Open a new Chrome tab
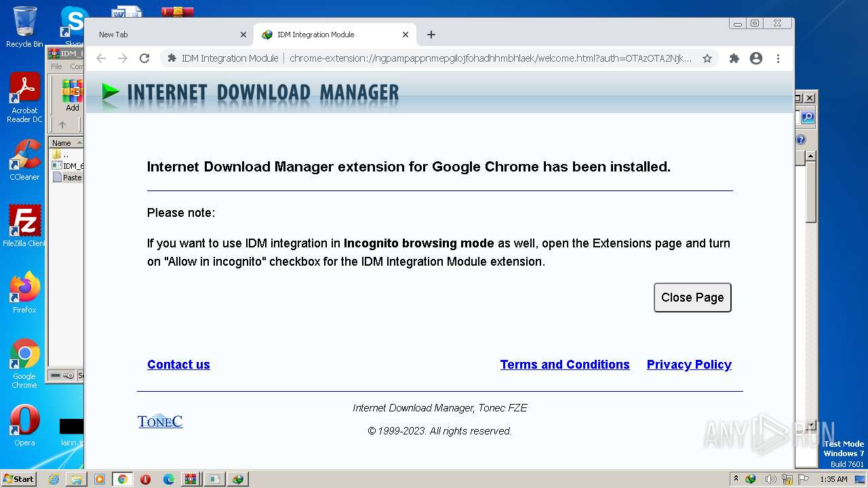The image size is (868, 488). [431, 35]
